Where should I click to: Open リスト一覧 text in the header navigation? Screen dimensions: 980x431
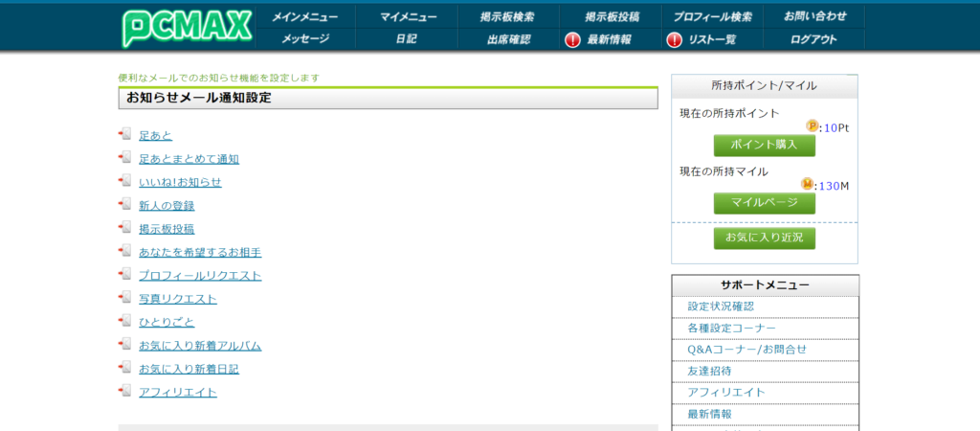point(712,40)
